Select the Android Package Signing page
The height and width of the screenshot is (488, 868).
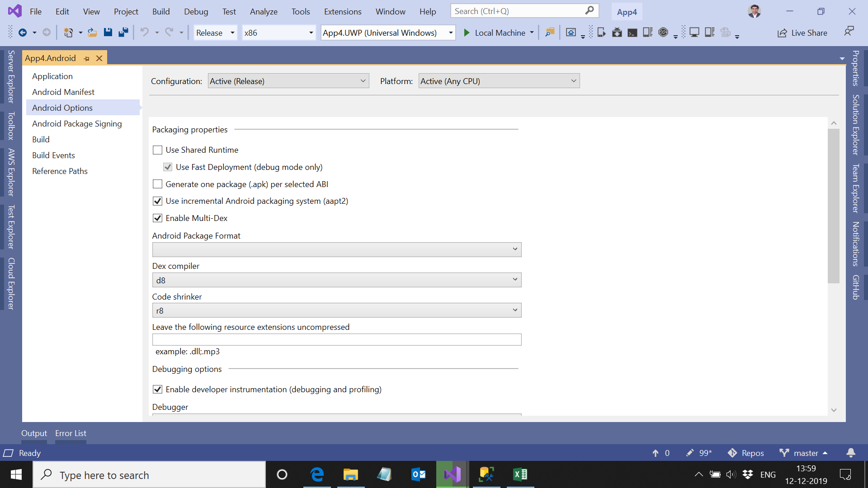[77, 124]
